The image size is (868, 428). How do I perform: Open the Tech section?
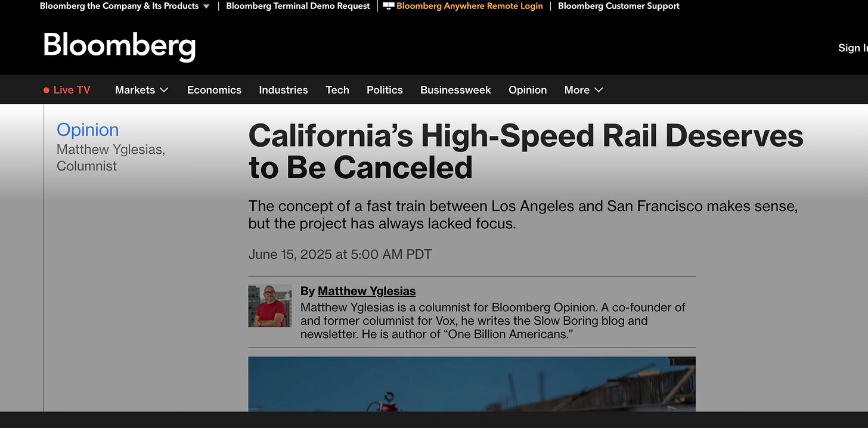click(x=337, y=90)
